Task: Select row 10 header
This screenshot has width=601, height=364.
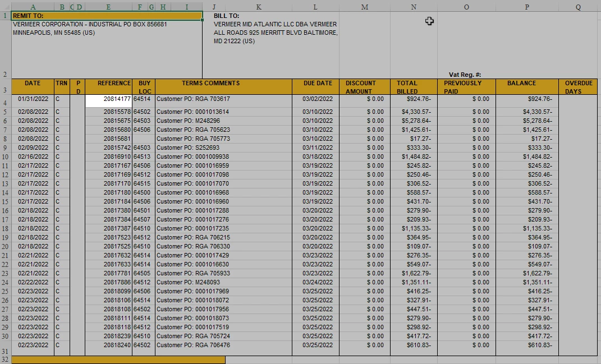Action: (x=6, y=156)
